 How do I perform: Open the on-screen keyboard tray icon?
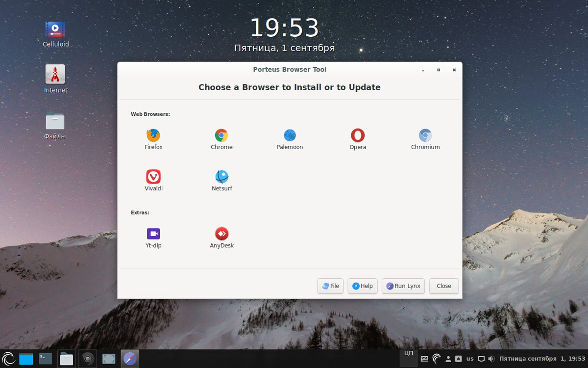[x=424, y=359]
